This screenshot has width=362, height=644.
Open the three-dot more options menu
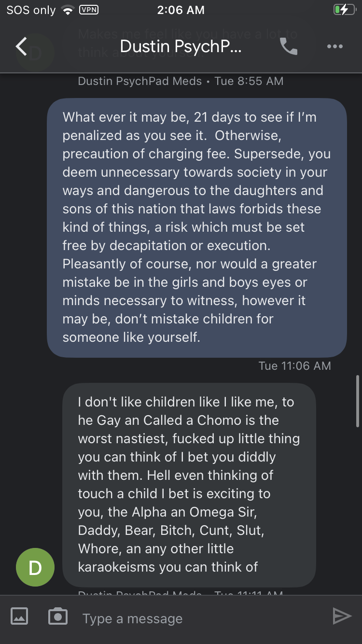(334, 46)
